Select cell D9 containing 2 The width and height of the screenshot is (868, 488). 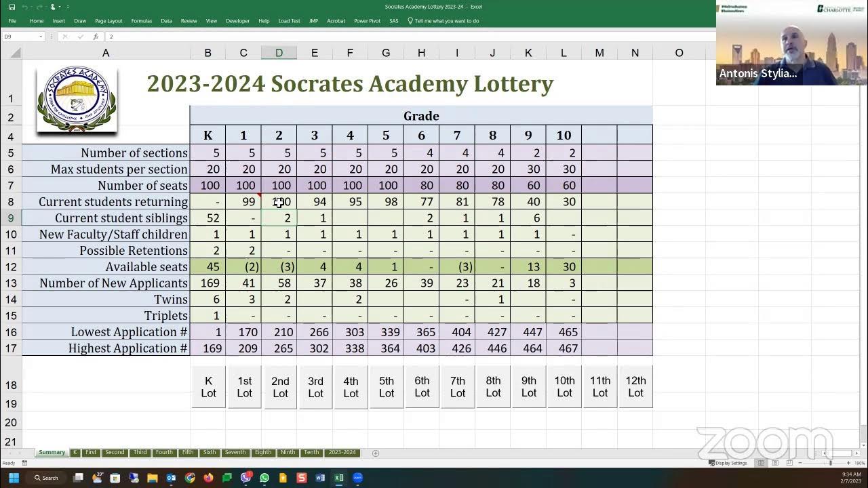(x=279, y=218)
